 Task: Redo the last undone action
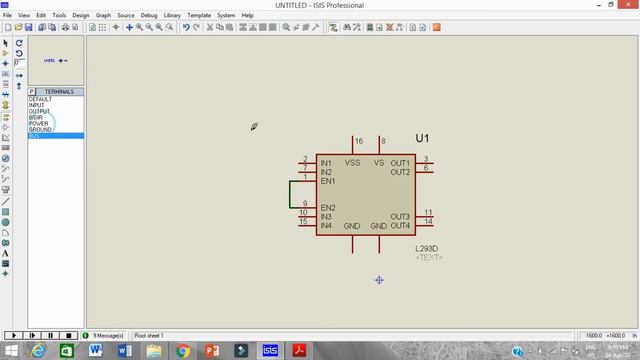(196, 27)
